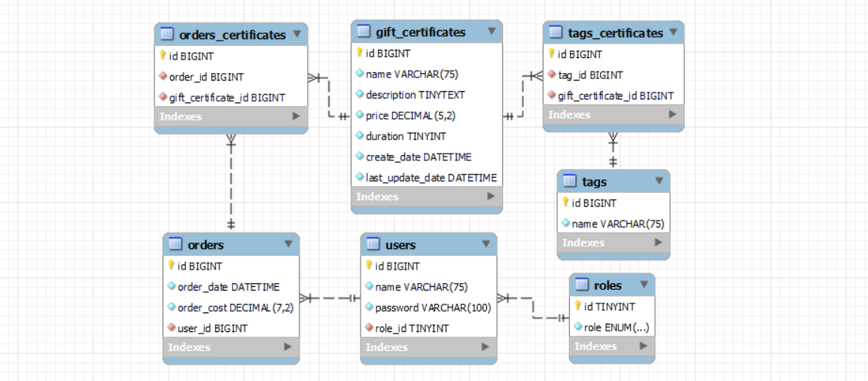Click the foreign key diamond beside tag_id

pos(551,75)
